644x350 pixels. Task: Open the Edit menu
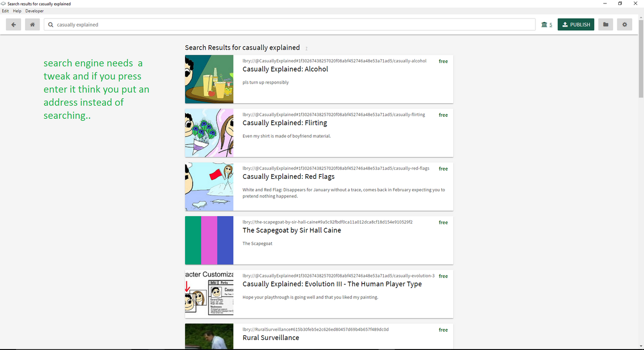click(x=6, y=11)
